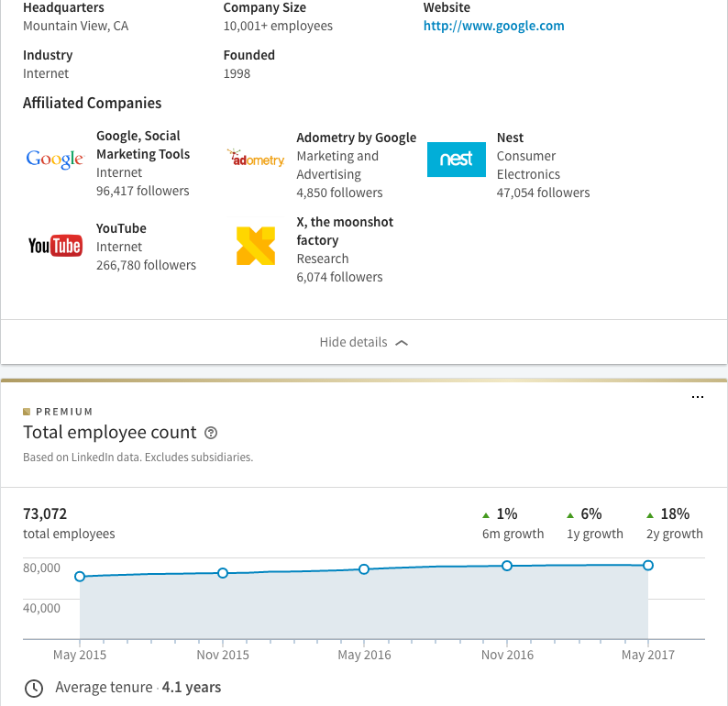This screenshot has width=728, height=706.
Task: Open the Nest company link
Action: pos(510,138)
